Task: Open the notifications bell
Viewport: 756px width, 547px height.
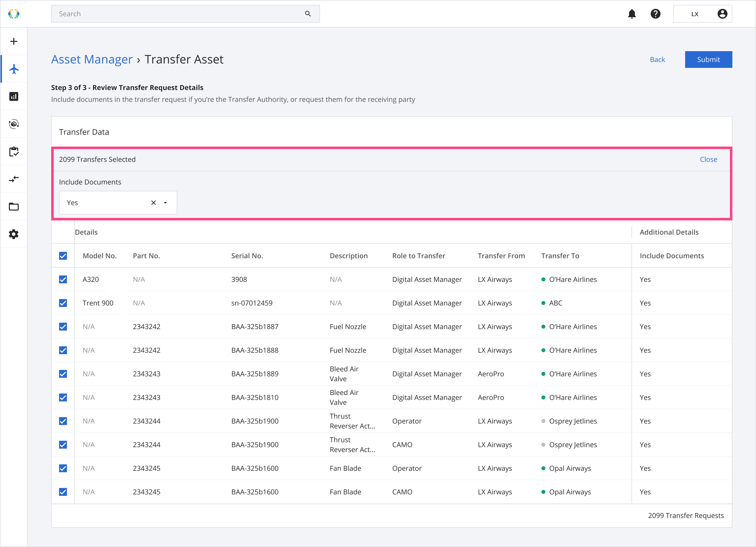Action: click(632, 14)
